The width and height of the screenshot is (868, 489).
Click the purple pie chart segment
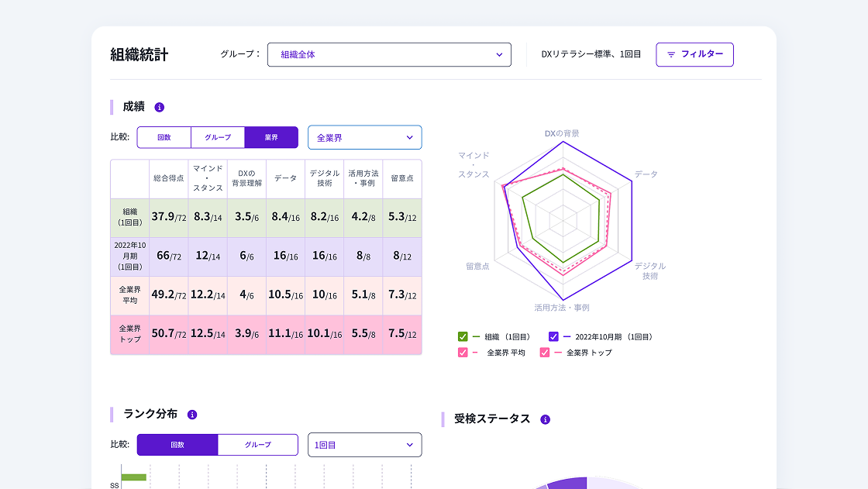point(567,483)
